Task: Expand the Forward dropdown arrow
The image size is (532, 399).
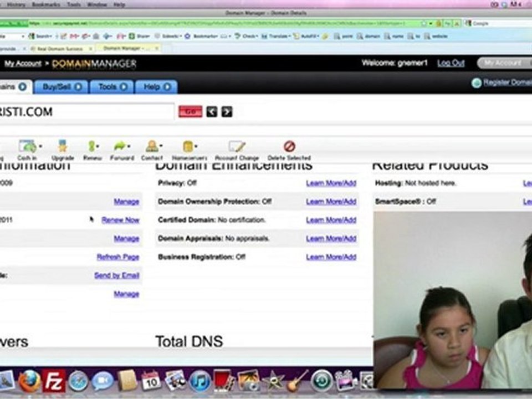Action: coord(129,146)
